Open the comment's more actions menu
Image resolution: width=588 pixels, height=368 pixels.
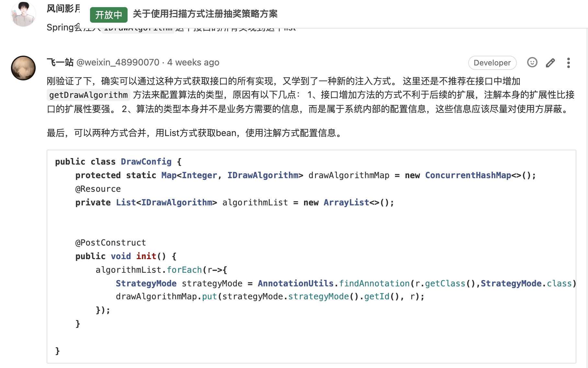coord(568,63)
